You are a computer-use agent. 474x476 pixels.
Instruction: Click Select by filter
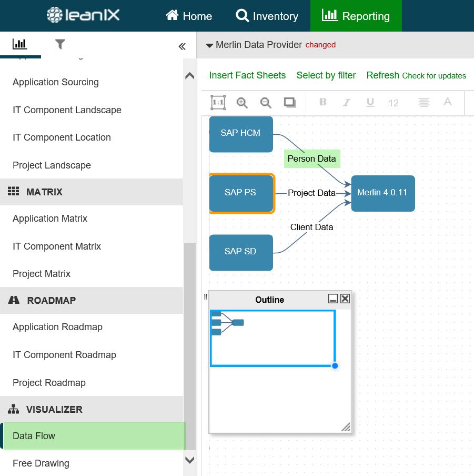tap(326, 75)
